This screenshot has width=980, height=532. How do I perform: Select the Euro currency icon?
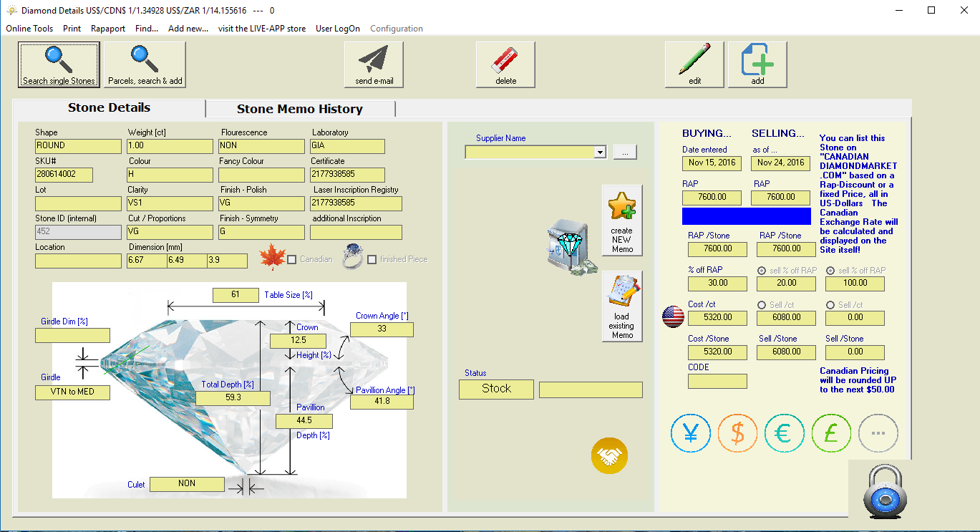(784, 433)
